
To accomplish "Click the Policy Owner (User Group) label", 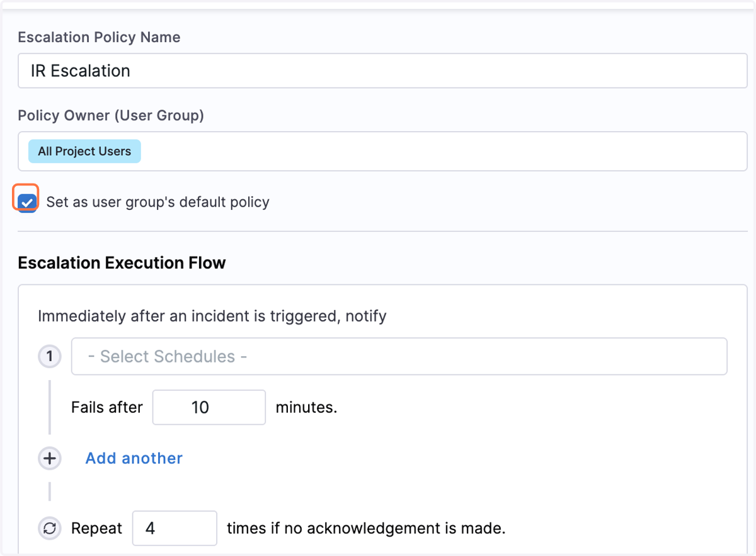I will click(x=111, y=115).
